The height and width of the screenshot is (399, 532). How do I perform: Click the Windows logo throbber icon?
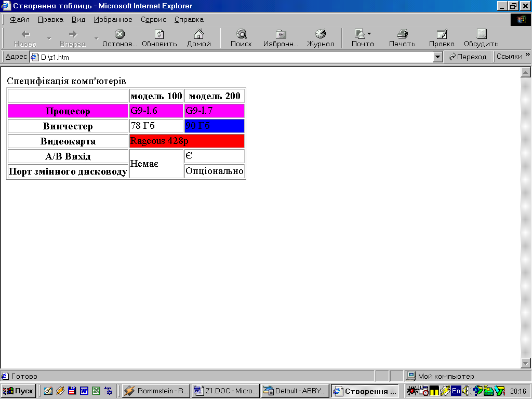521,19
